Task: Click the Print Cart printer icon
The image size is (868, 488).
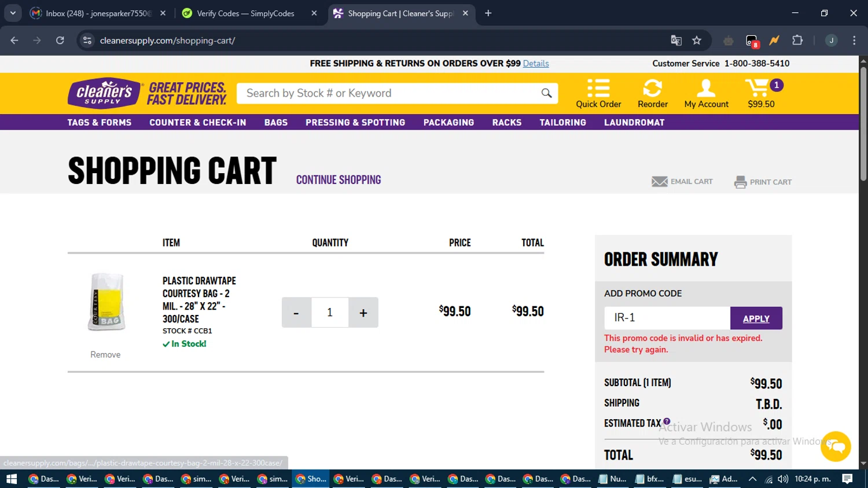Action: tap(740, 182)
